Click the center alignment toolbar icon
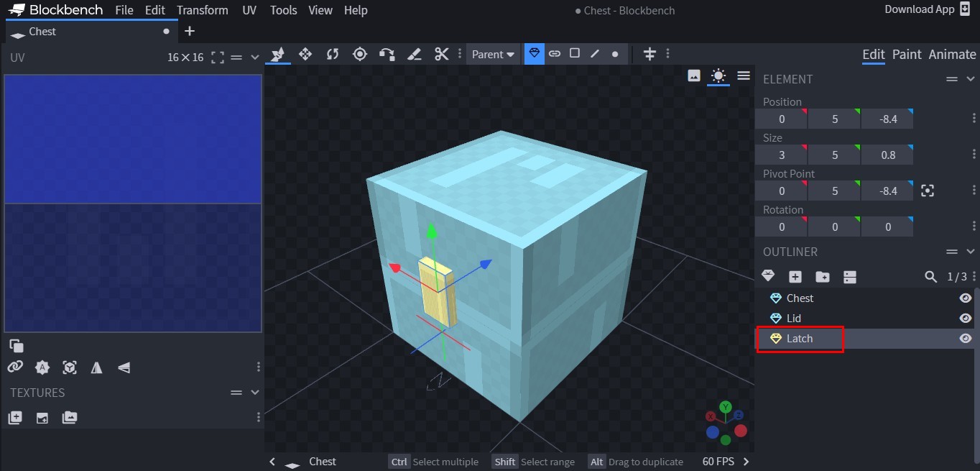 tap(650, 54)
